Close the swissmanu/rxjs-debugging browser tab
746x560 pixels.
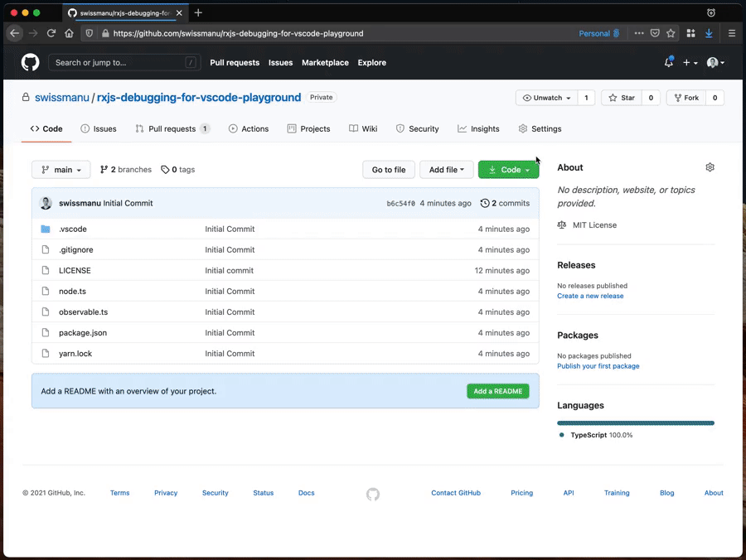click(179, 12)
